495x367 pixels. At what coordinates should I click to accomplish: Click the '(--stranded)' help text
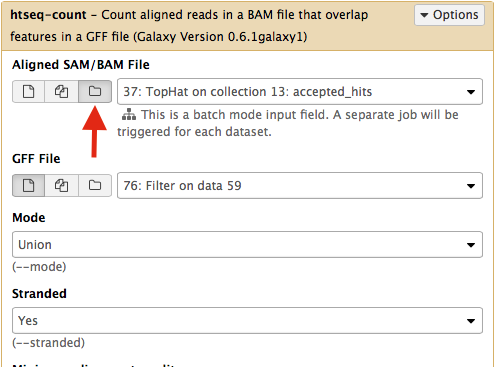tap(49, 343)
